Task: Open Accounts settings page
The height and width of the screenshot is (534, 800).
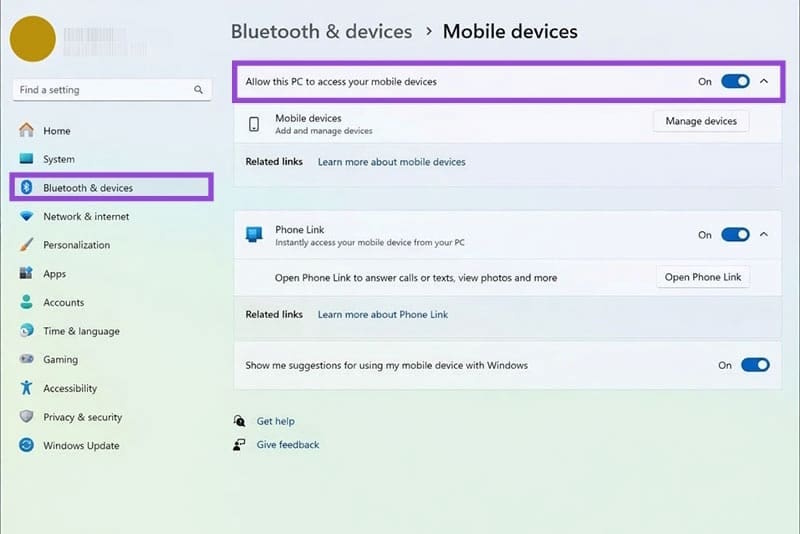Action: click(63, 302)
